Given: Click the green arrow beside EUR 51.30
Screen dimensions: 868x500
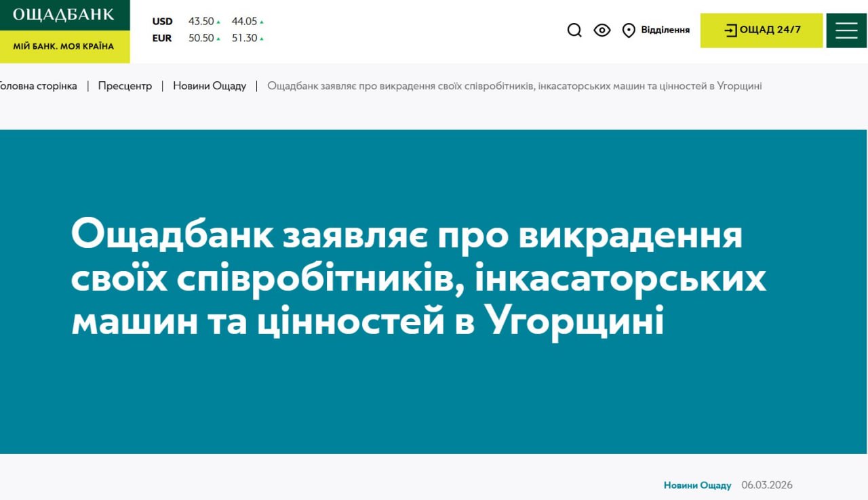Looking at the screenshot, I should [x=262, y=39].
